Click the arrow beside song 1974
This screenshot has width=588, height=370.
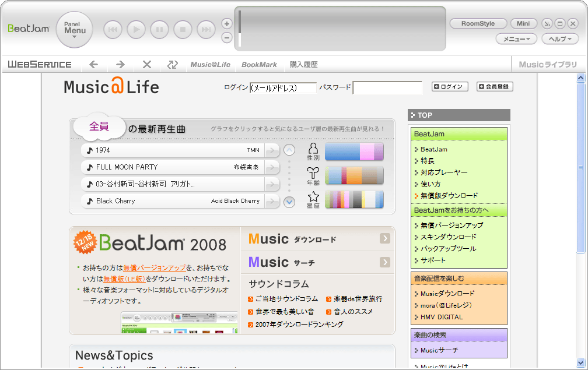[x=271, y=150]
